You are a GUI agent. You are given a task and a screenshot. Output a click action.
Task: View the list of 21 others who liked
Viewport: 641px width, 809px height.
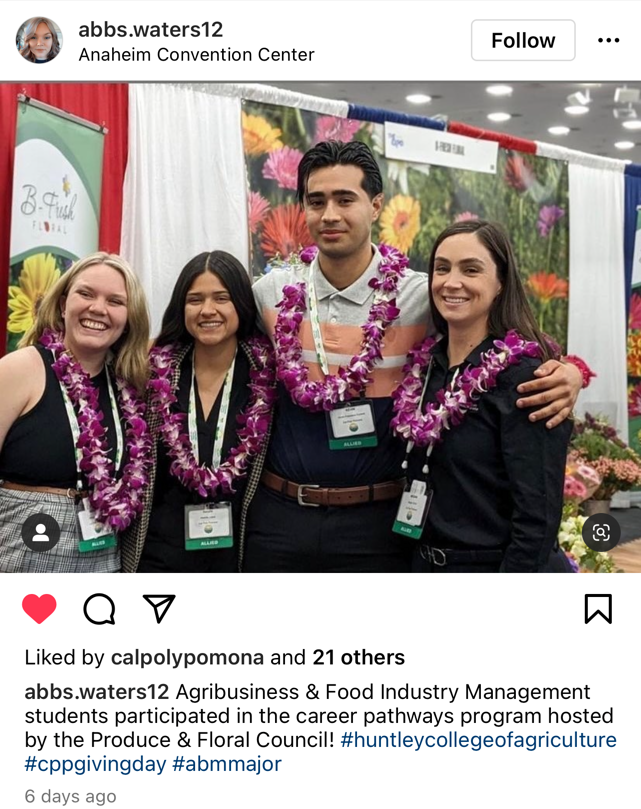point(359,658)
